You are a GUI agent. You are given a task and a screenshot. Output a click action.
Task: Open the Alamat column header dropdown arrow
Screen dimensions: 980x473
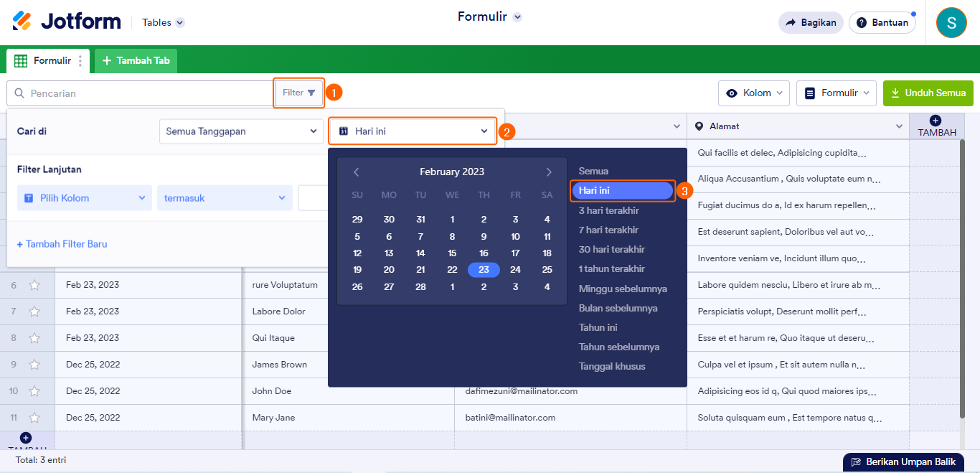900,126
